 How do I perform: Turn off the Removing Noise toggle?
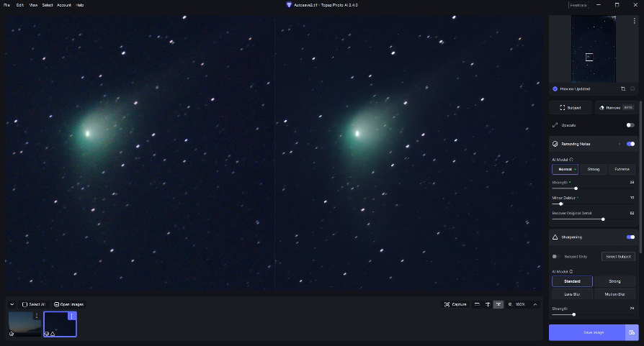click(x=630, y=144)
